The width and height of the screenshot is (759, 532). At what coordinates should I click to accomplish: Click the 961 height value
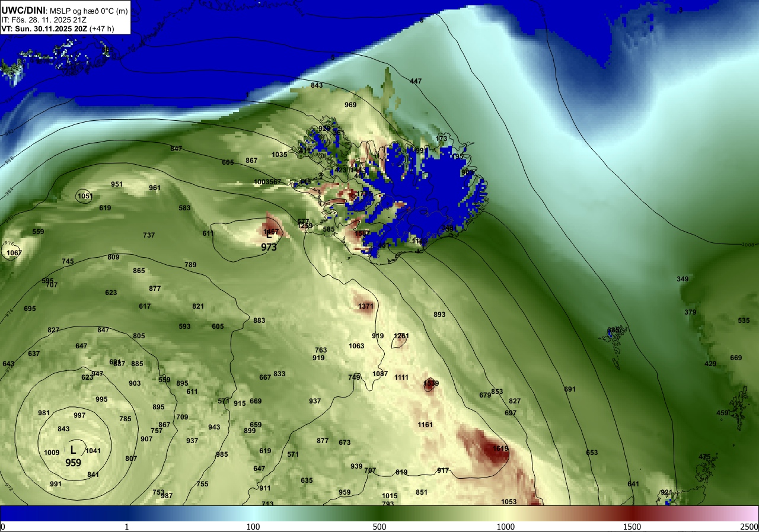click(155, 188)
